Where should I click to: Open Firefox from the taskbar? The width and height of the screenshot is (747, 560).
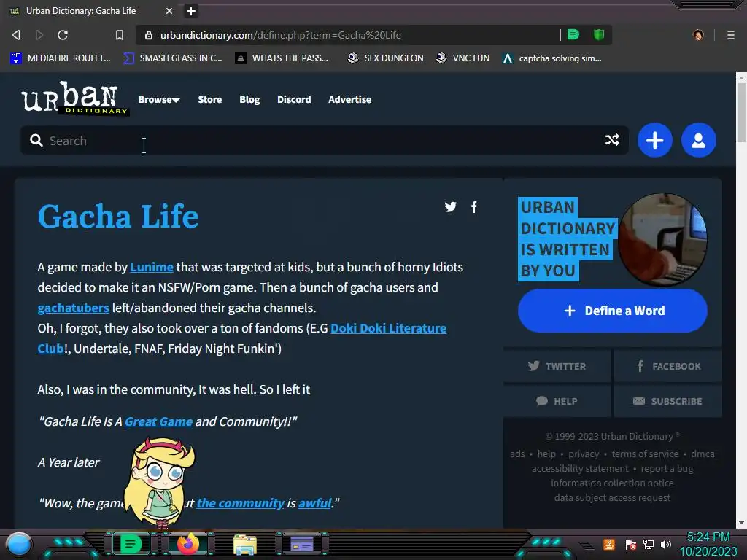tap(188, 544)
